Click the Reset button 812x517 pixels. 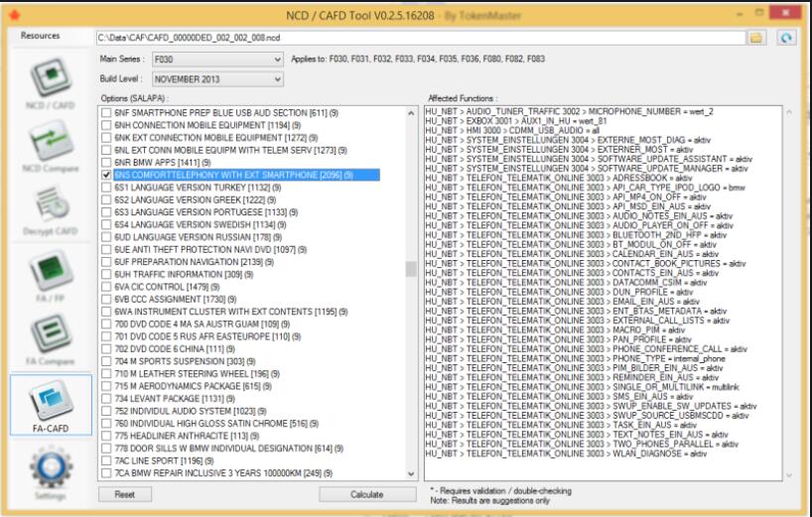pos(125,494)
